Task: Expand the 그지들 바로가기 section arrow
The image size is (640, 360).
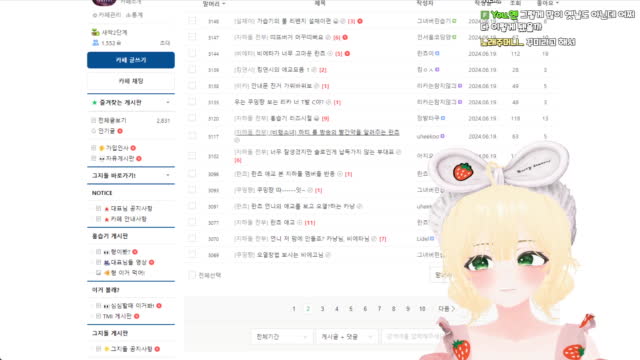Action: [168, 176]
